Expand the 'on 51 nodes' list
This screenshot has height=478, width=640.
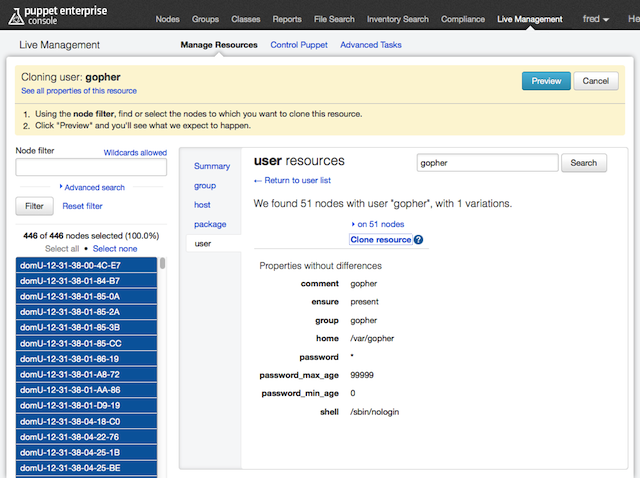pyautogui.click(x=380, y=224)
